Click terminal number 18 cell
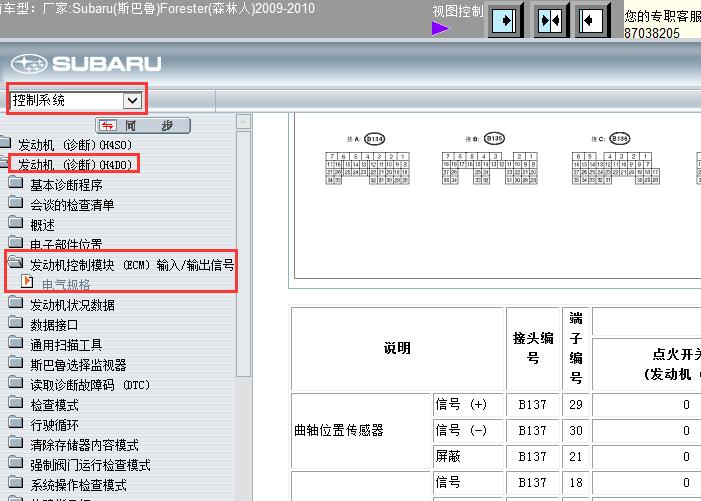Viewport: 701px width, 501px height. [576, 482]
